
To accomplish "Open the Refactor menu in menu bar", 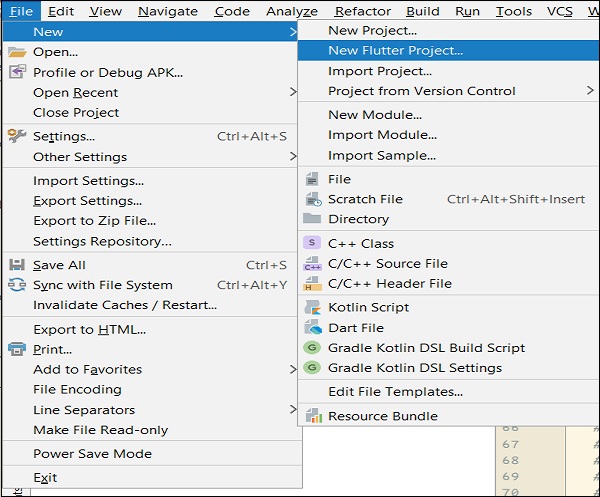I will tap(363, 11).
